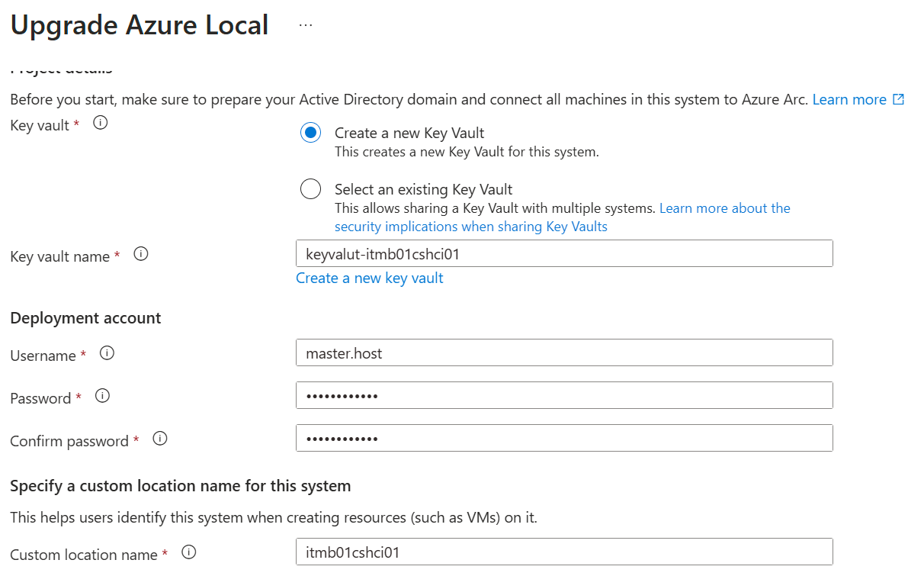Choose Select an existing Key Vault option

coord(310,189)
